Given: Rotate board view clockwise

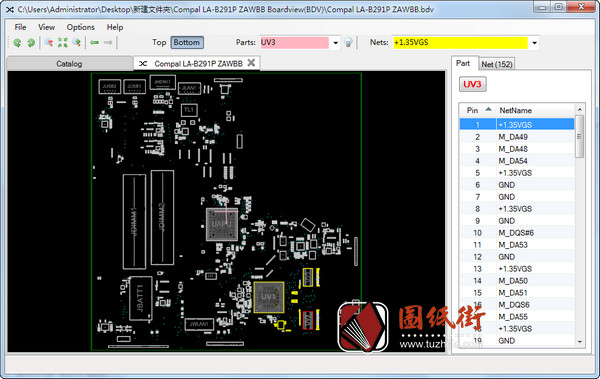Looking at the screenshot, I should click(31, 42).
